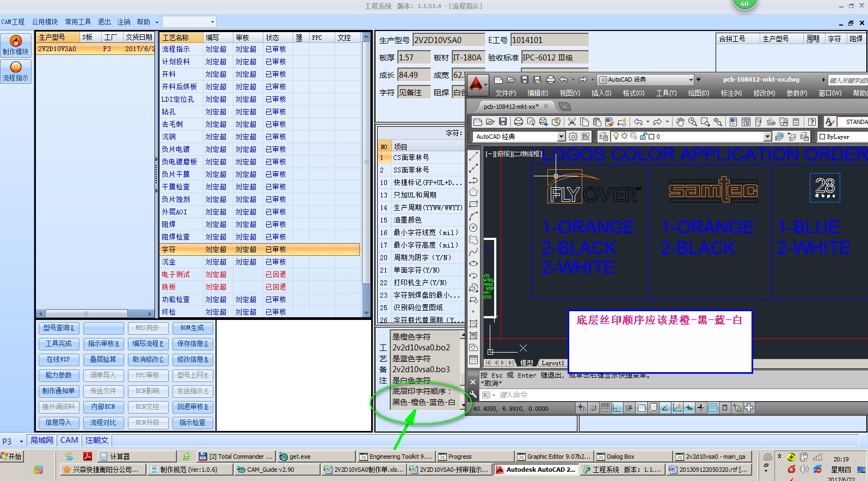The image size is (868, 481).
Task: Click the Plot printer icon in AutoCAD standard toolbar
Action: (x=518, y=122)
